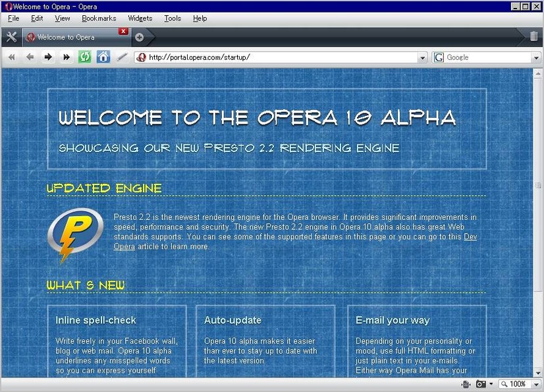
Task: Go back with the Back arrow
Action: point(30,57)
